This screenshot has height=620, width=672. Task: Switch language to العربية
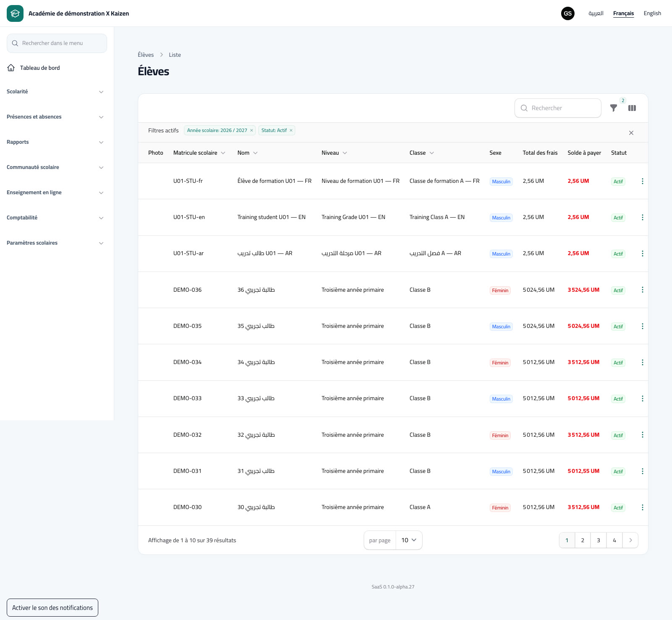point(596,13)
